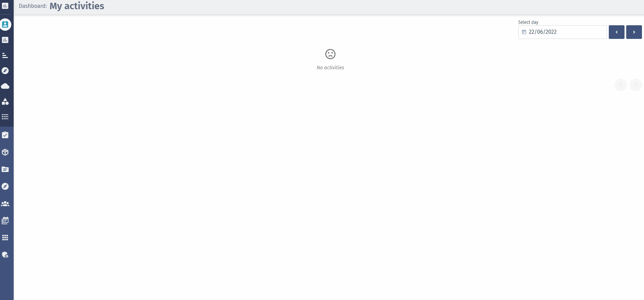The height and width of the screenshot is (300, 644).
Task: Open the folder icon in sidebar
Action: pos(5,169)
